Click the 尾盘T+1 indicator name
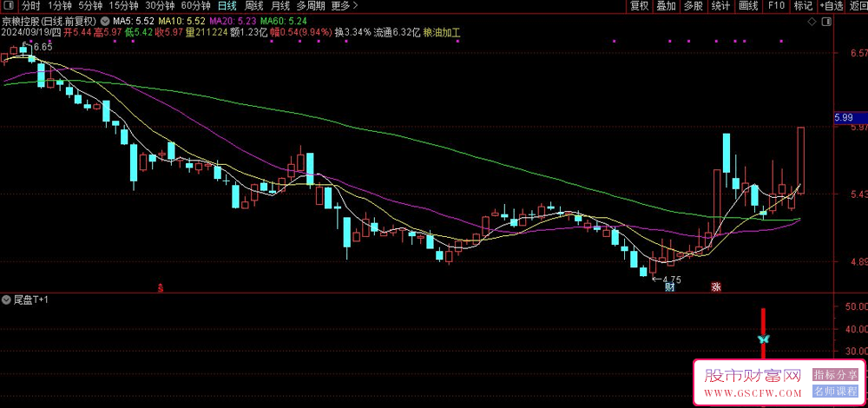 click(x=30, y=300)
